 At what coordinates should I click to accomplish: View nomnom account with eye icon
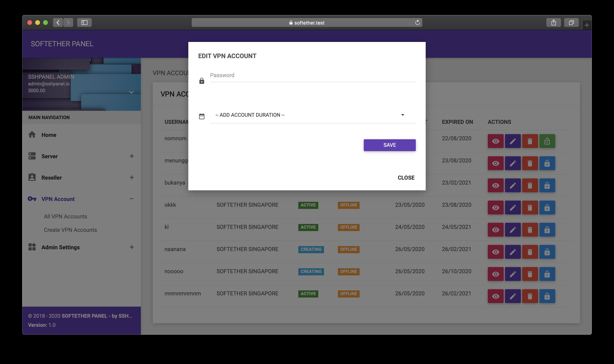[495, 141]
